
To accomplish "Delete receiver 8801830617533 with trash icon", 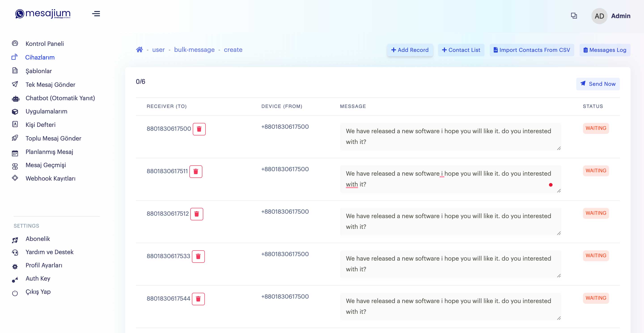I will pyautogui.click(x=198, y=256).
